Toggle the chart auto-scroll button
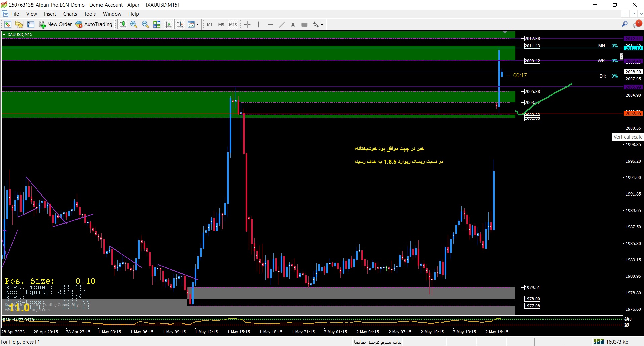Viewport: 644px width, 346px height. tap(169, 24)
